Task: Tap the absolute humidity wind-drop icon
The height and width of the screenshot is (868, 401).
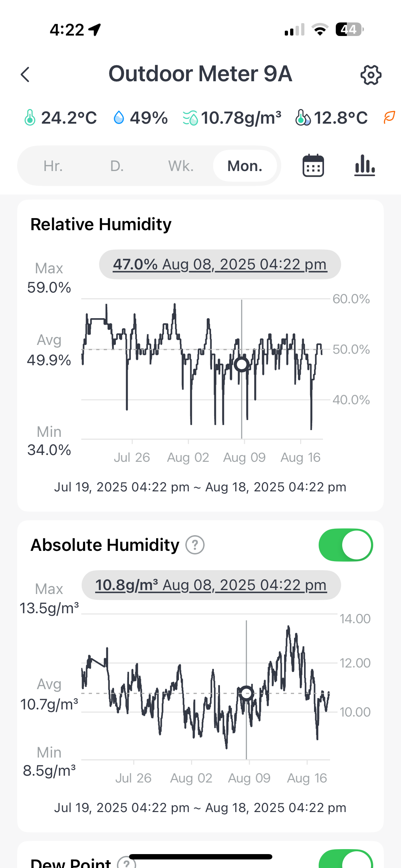Action: [190, 118]
